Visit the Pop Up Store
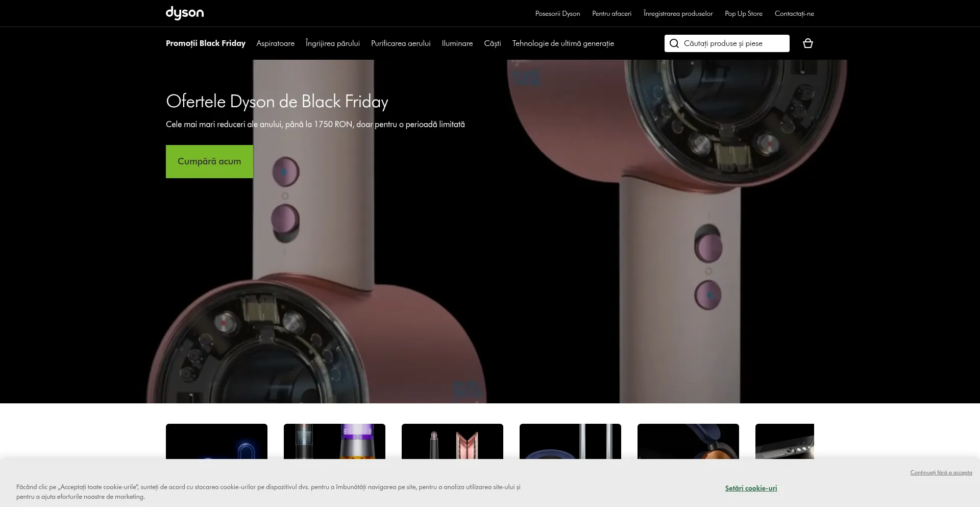Screen dimensions: 980x507 pyautogui.click(x=743, y=14)
